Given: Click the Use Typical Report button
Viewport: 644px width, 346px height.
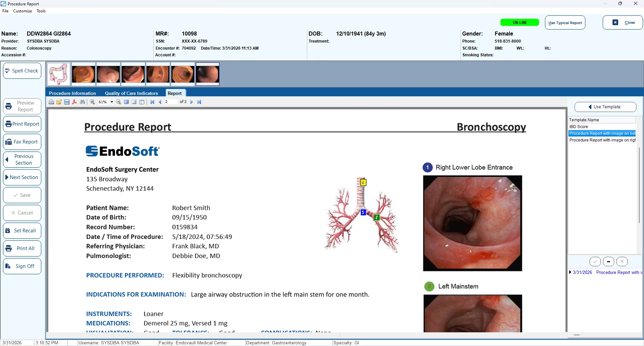Looking at the screenshot, I should (565, 23).
